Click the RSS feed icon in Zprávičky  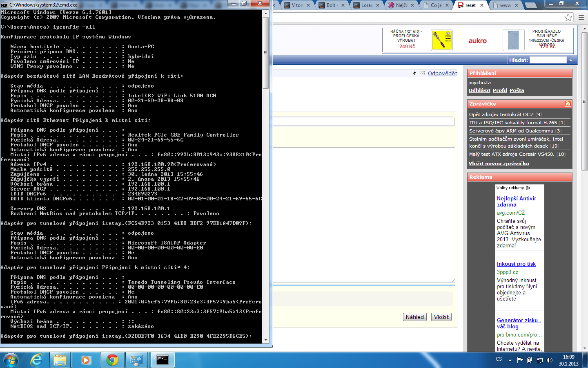pyautogui.click(x=568, y=104)
